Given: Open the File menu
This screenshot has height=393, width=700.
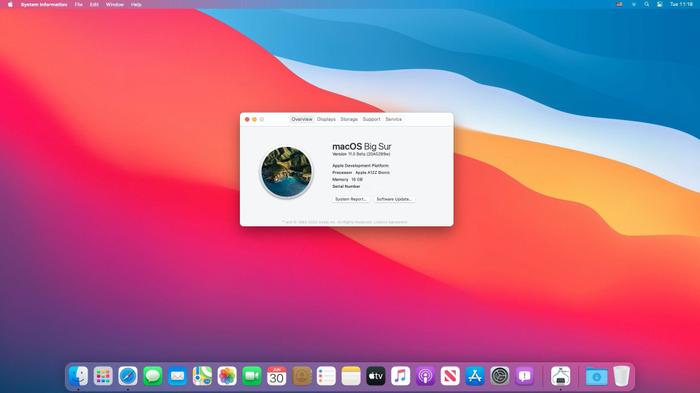Looking at the screenshot, I should (79, 4).
